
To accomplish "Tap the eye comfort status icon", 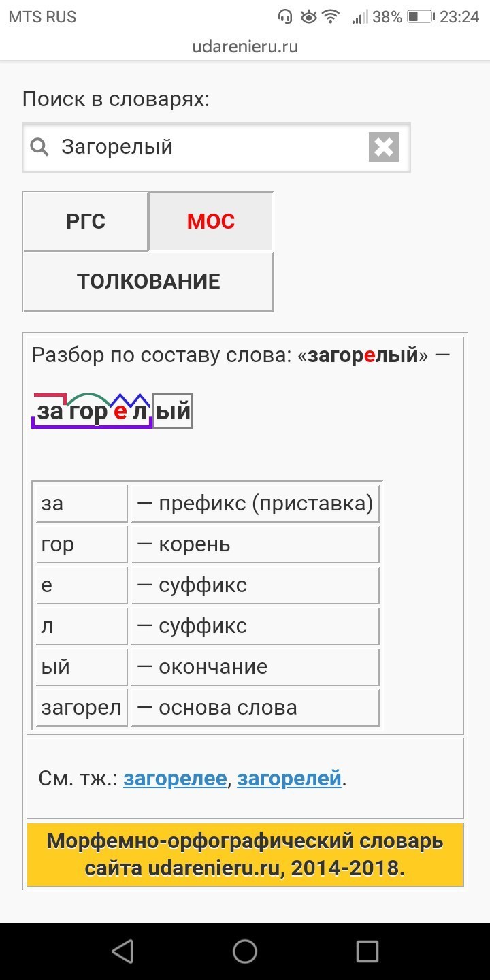I will pos(308,17).
